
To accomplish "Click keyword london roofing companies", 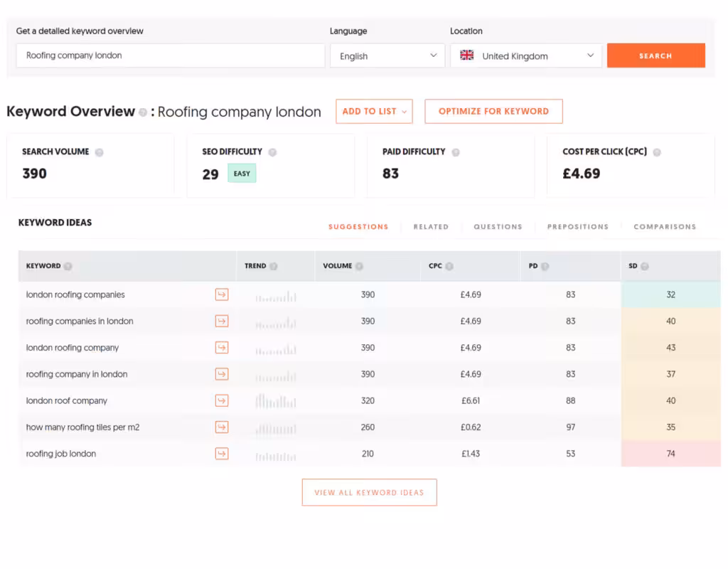I will point(75,294).
